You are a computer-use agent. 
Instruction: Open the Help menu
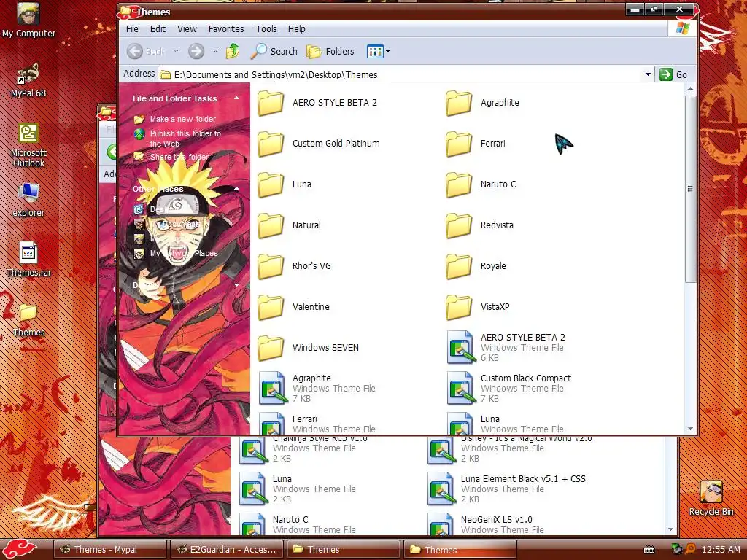296,29
